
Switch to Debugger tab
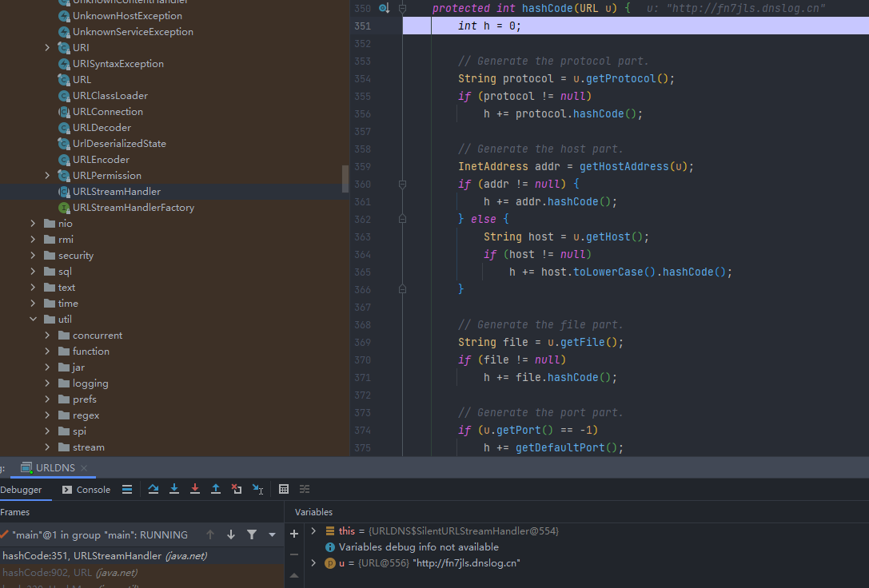click(x=21, y=490)
